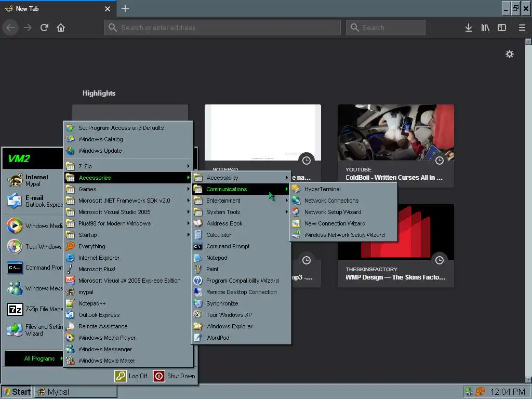Open the browser hamburger menu
This screenshot has width=532, height=399.
tap(522, 28)
